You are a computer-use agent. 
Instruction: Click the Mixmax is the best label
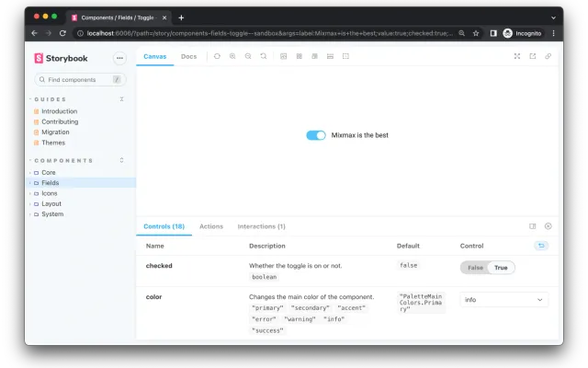[x=359, y=135]
